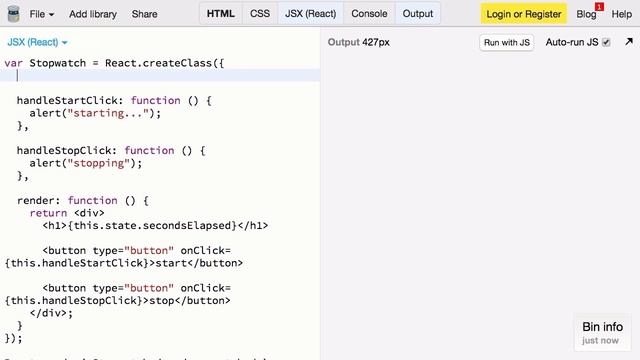Expand the JSX (React) language dropdown
Screen dimensions: 640x360
coord(37,42)
